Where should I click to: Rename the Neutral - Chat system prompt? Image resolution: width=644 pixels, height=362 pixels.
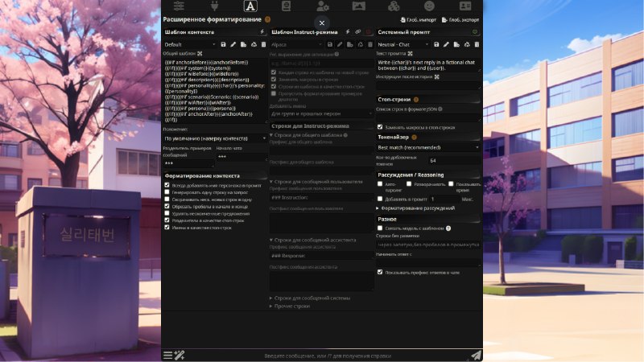(x=446, y=44)
